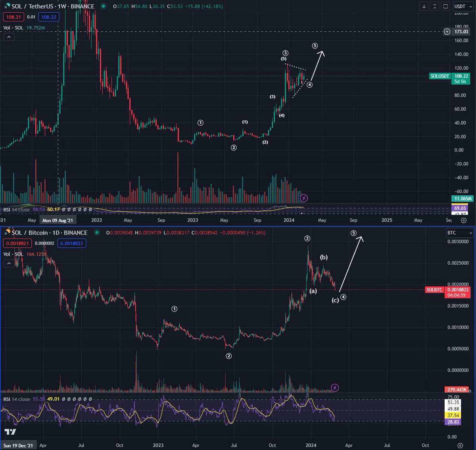Screen dimensions: 476x450
Task: Click the lightning icon on the SOL/Bitcoin chart
Action: pyautogui.click(x=334, y=388)
